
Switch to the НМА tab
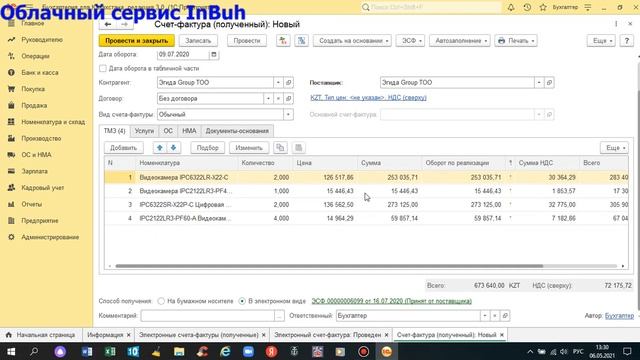(189, 131)
